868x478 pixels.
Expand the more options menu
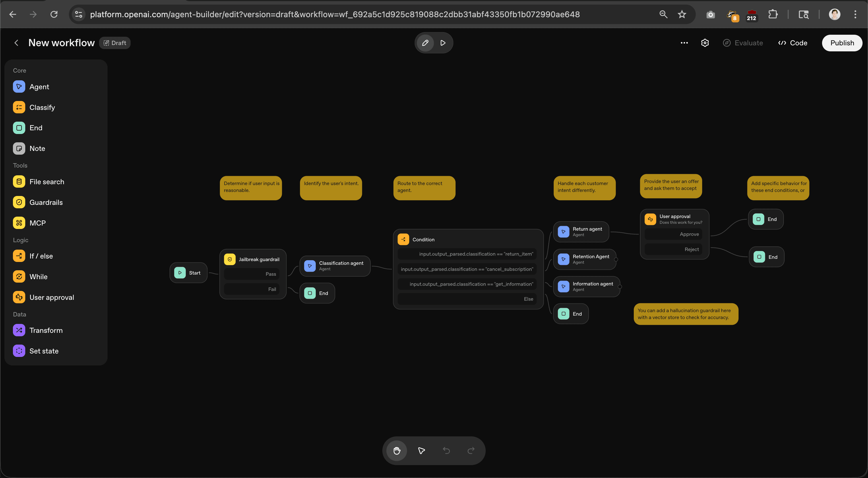click(x=684, y=43)
